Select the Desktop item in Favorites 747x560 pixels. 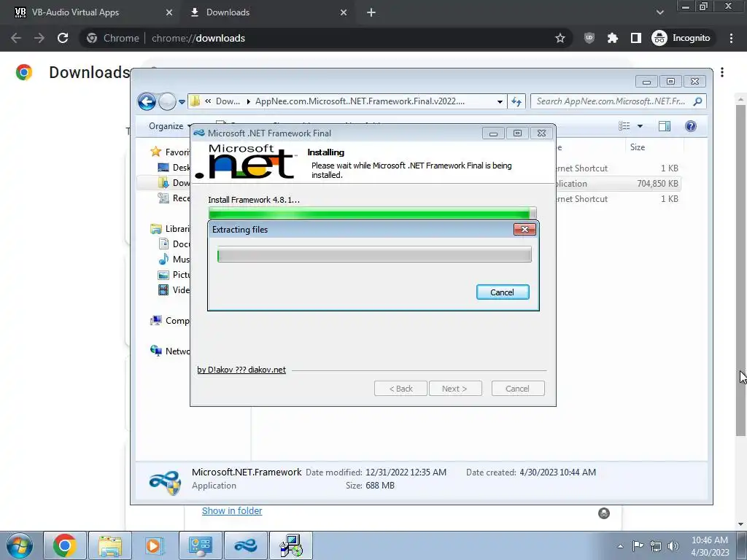[174, 167]
